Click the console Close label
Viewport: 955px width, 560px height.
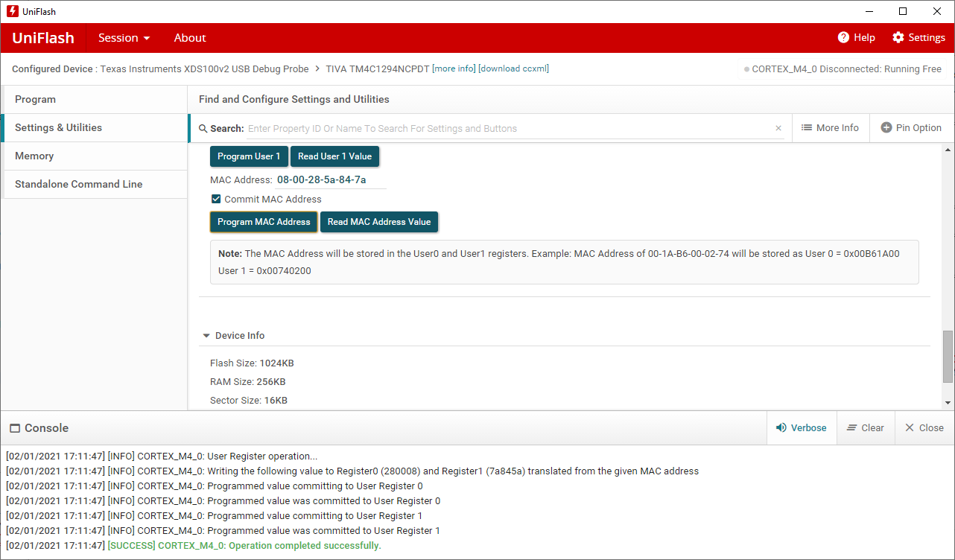(931, 428)
